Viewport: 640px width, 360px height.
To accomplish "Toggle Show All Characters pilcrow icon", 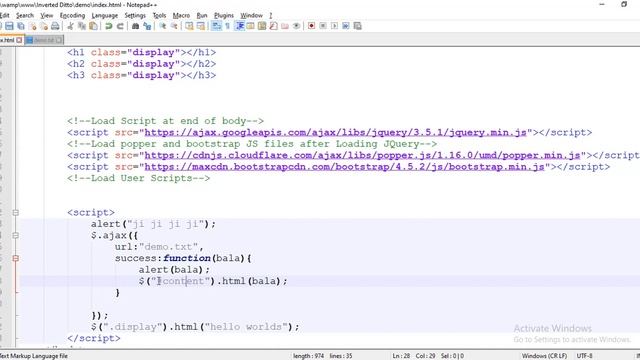I will click(x=228, y=26).
